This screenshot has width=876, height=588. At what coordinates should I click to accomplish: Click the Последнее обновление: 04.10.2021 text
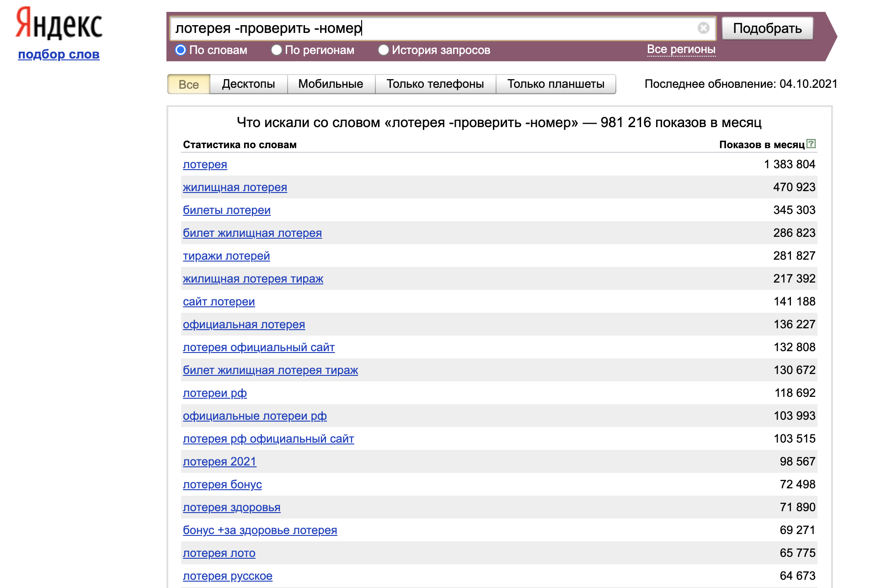741,84
